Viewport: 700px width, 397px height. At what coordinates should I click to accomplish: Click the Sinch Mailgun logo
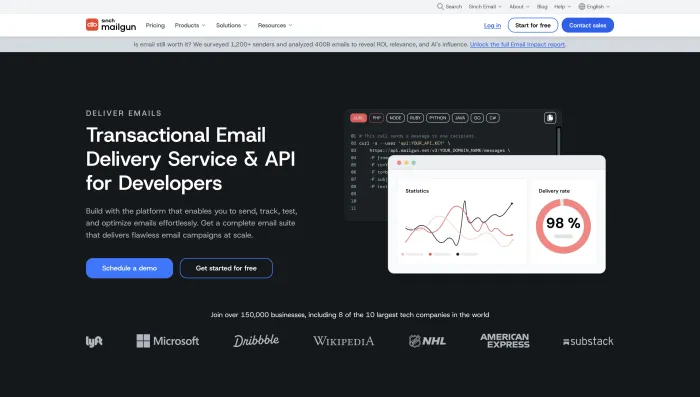point(111,25)
